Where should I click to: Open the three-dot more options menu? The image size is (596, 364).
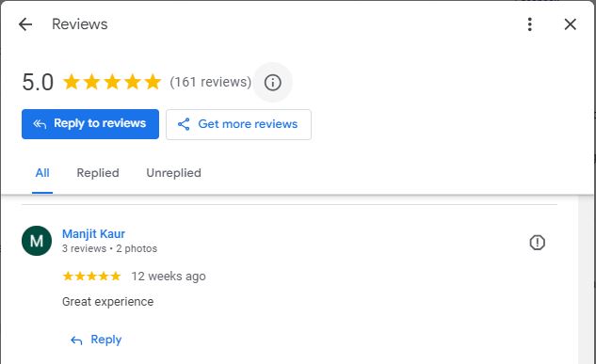click(530, 24)
